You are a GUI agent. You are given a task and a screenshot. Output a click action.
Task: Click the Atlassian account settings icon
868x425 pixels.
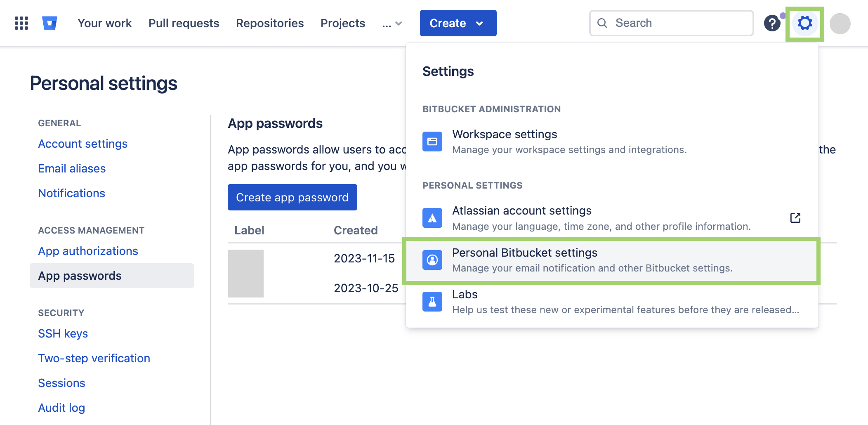pyautogui.click(x=432, y=217)
